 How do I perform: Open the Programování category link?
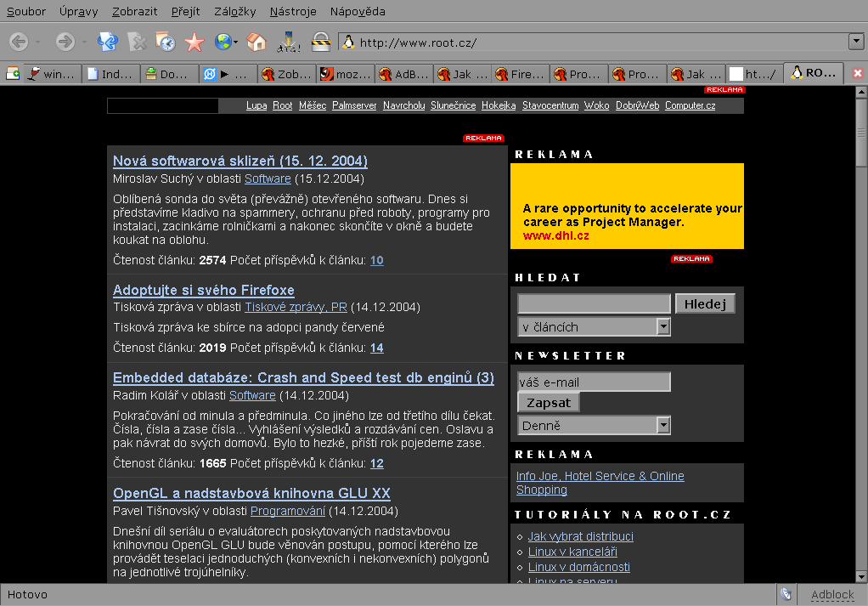click(x=288, y=511)
